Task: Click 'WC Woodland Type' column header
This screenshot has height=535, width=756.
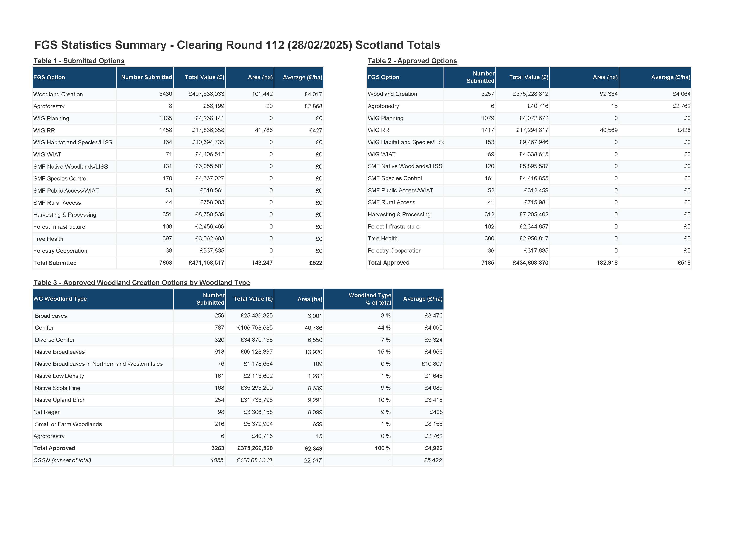Action: coord(60,299)
